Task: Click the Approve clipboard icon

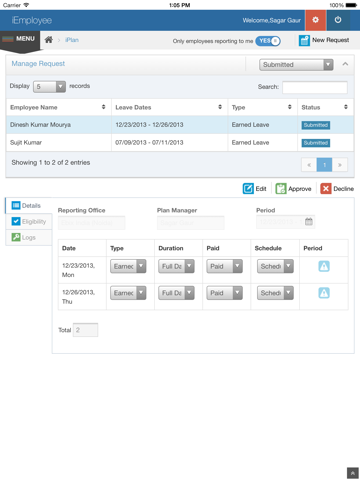Action: [x=281, y=189]
